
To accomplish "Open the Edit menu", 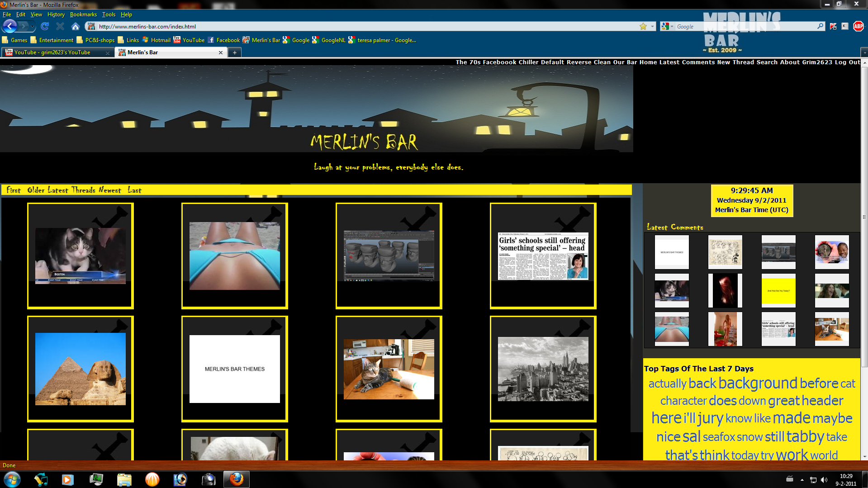I will [x=21, y=14].
